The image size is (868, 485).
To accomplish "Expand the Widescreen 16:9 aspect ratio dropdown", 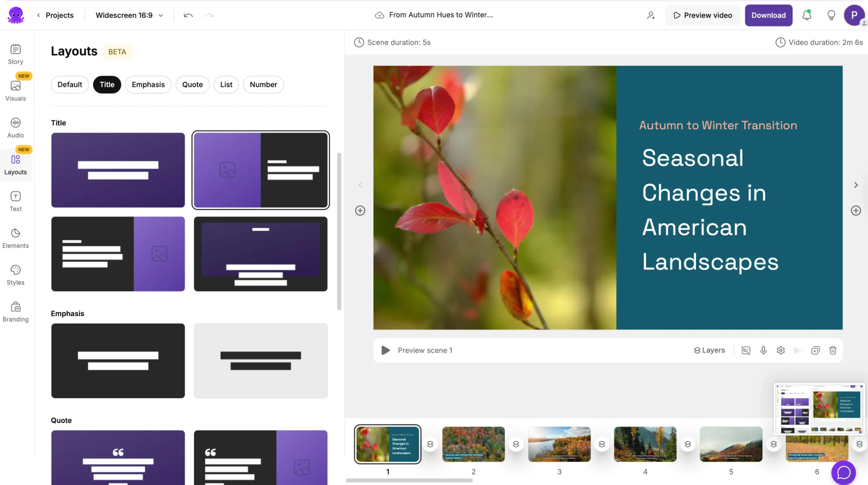I will [129, 15].
